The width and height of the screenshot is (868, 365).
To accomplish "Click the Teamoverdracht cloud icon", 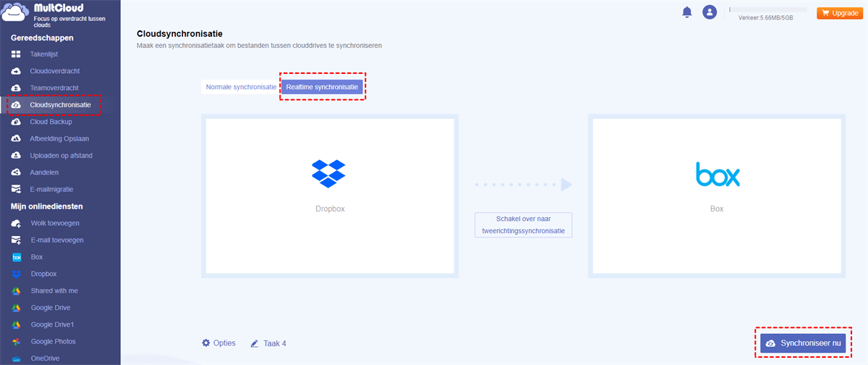I will 16,88.
